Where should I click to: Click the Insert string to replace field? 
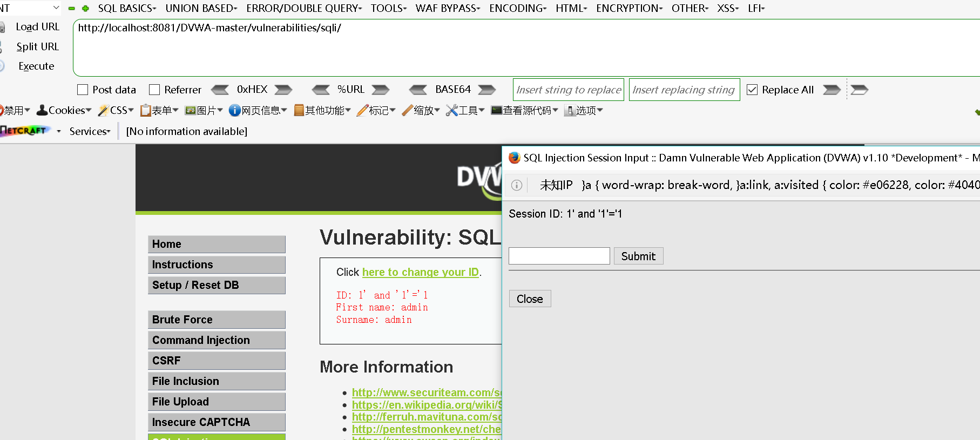[569, 90]
